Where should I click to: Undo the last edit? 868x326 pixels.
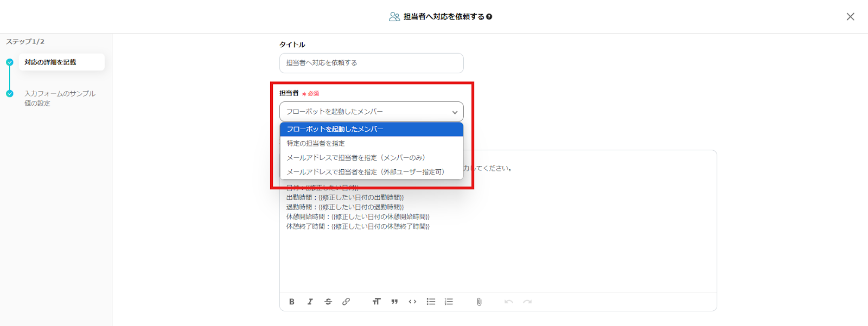509,302
